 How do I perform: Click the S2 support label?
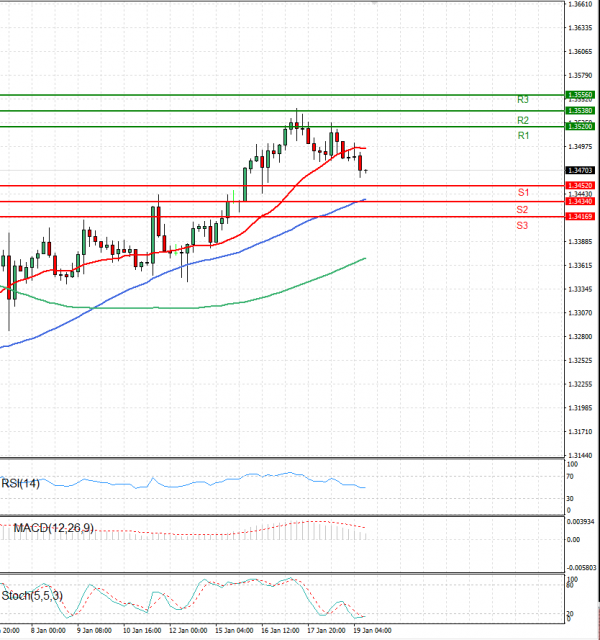pos(522,210)
